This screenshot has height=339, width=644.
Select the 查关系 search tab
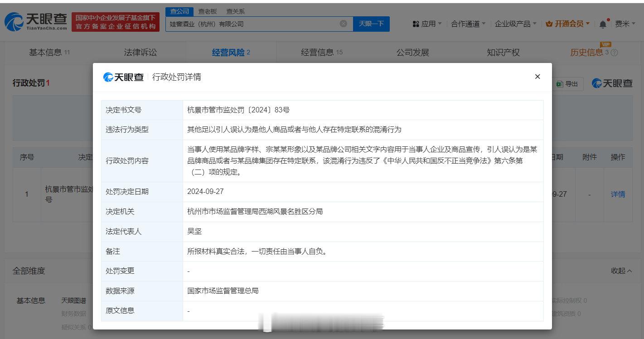pos(235,11)
